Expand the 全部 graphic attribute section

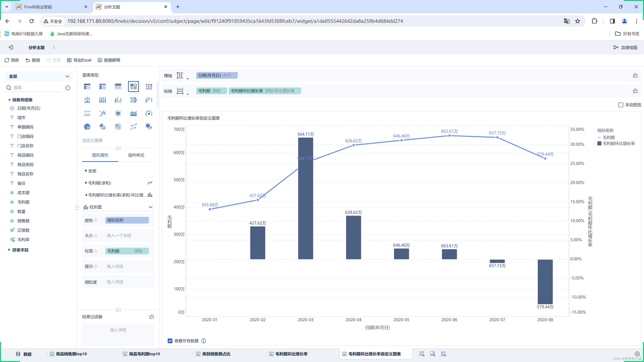pyautogui.click(x=86, y=171)
